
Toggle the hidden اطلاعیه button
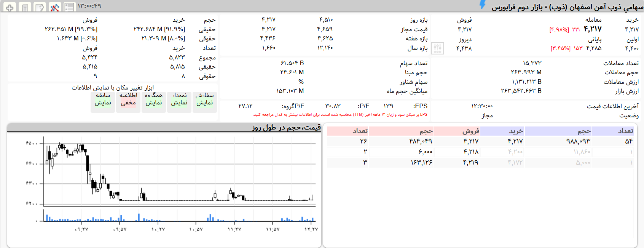128,101
